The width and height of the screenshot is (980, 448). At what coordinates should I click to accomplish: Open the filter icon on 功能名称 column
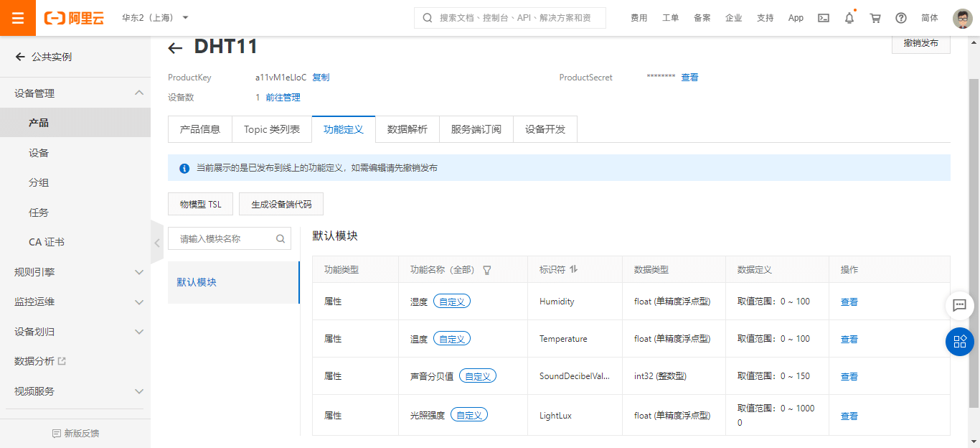tap(487, 270)
